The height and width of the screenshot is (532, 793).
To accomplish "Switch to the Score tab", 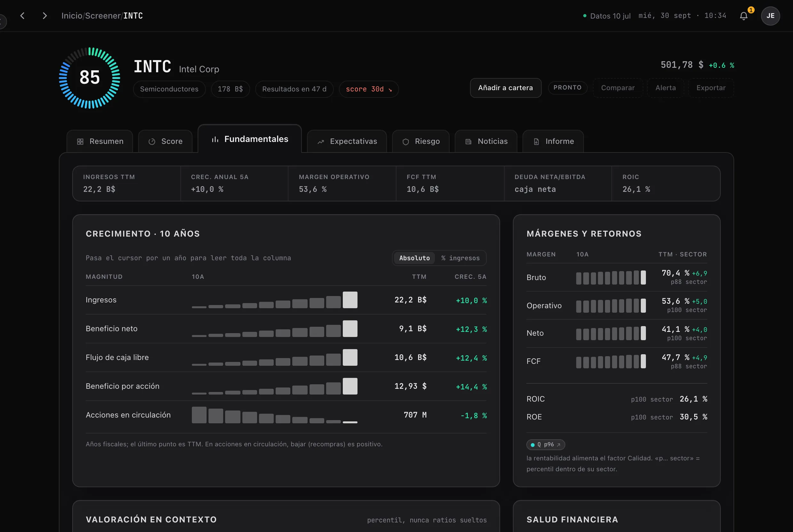I will pos(165,141).
